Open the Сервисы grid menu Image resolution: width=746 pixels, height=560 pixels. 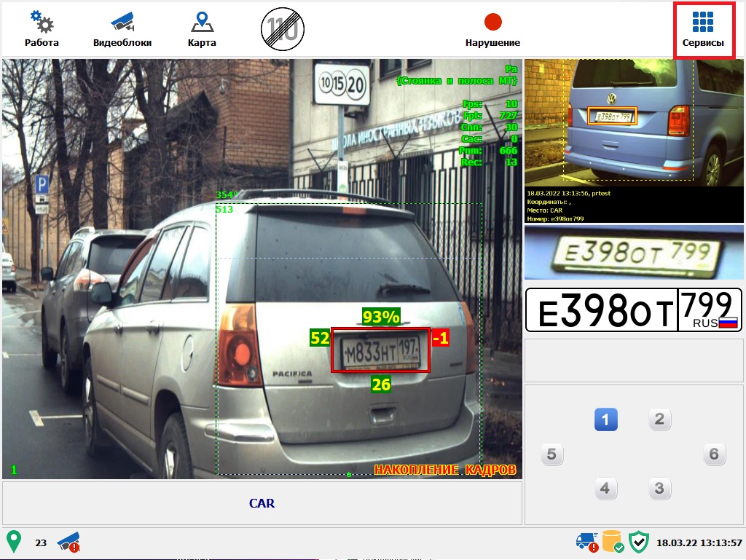pos(703,30)
